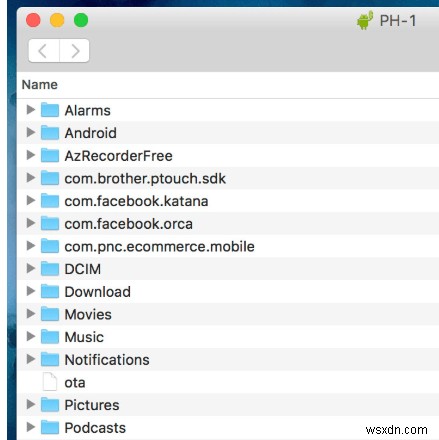Click the com.facebook.orca folder icon
The width and height of the screenshot is (439, 440).
click(x=50, y=223)
